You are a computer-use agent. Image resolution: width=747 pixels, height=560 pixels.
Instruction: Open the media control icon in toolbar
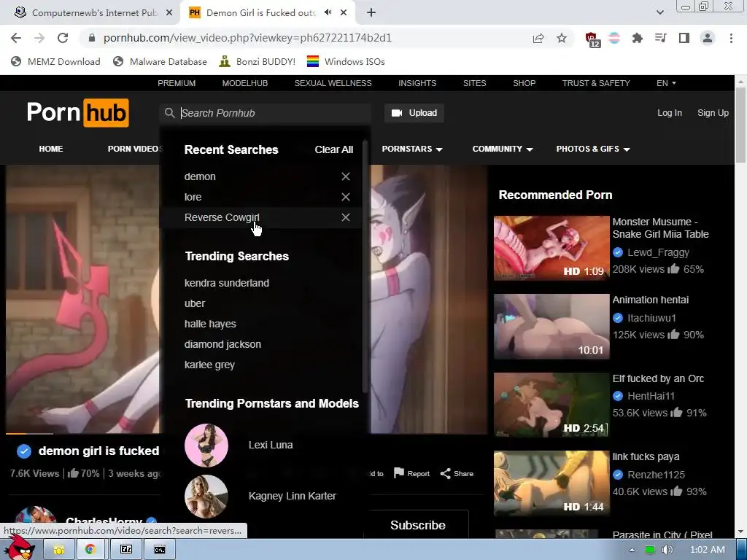coord(661,38)
